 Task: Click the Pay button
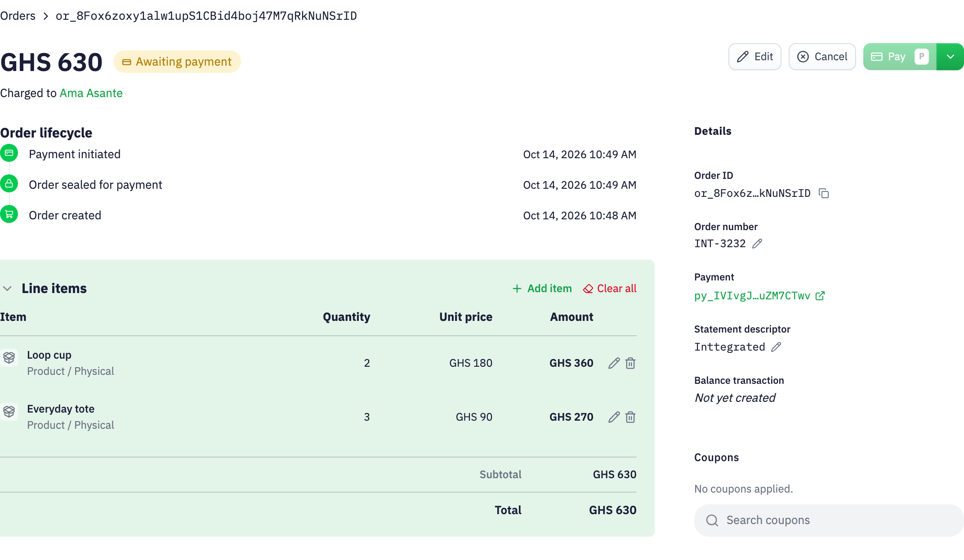pos(900,57)
